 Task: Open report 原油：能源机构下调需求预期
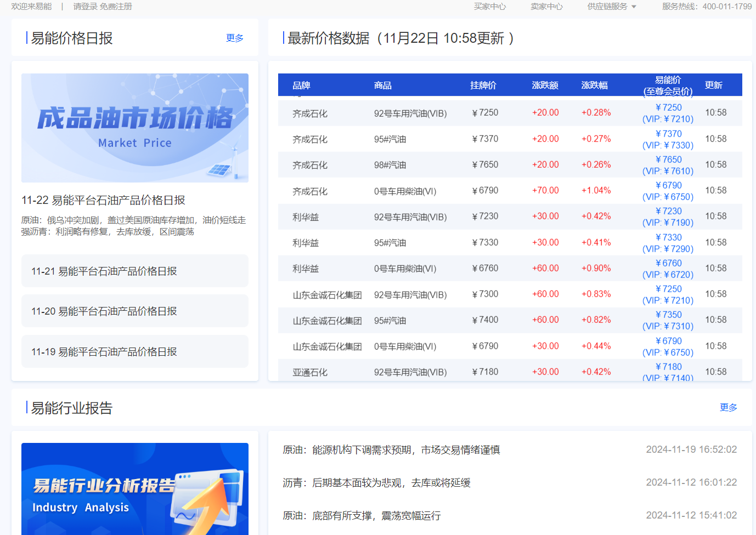[391, 450]
